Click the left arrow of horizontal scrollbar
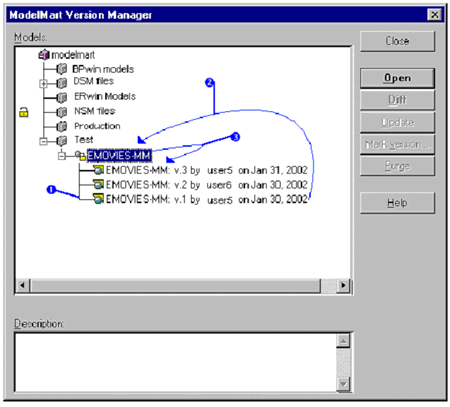 coord(23,286)
